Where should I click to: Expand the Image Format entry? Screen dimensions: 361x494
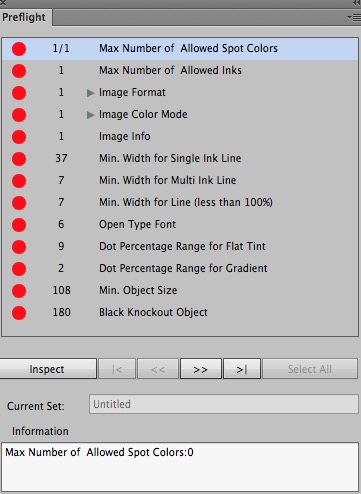click(x=90, y=93)
